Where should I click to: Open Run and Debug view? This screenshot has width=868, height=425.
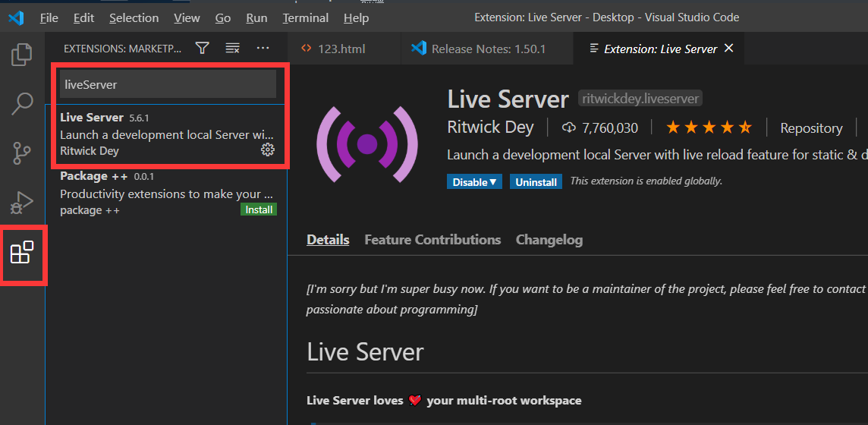click(21, 203)
